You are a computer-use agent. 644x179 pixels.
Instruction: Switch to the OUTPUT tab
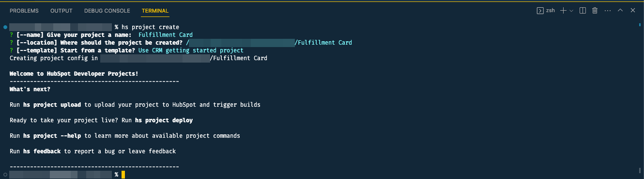pos(61,11)
